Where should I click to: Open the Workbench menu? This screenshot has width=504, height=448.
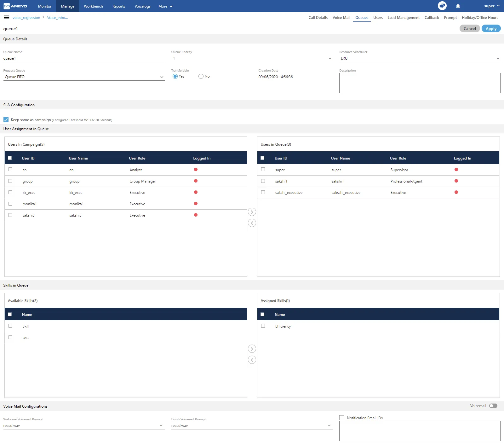[x=93, y=6]
